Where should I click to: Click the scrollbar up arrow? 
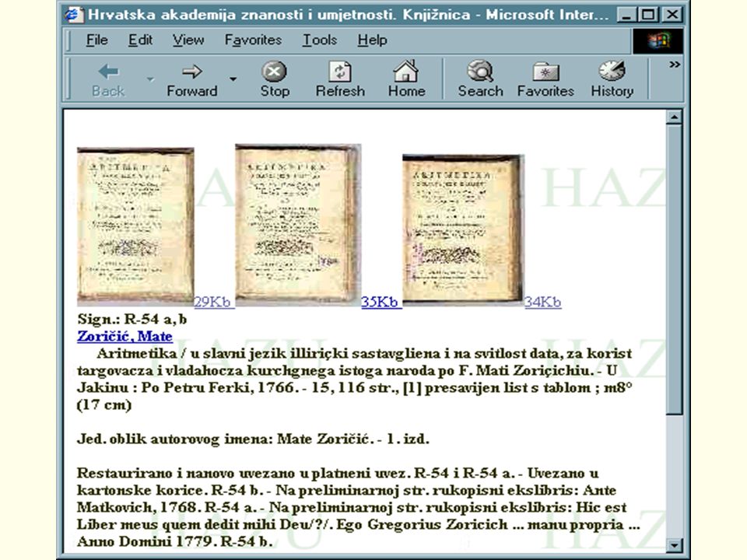point(674,117)
